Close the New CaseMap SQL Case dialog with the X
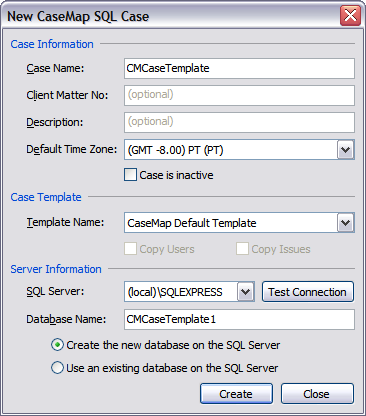The width and height of the screenshot is (366, 416). click(350, 15)
